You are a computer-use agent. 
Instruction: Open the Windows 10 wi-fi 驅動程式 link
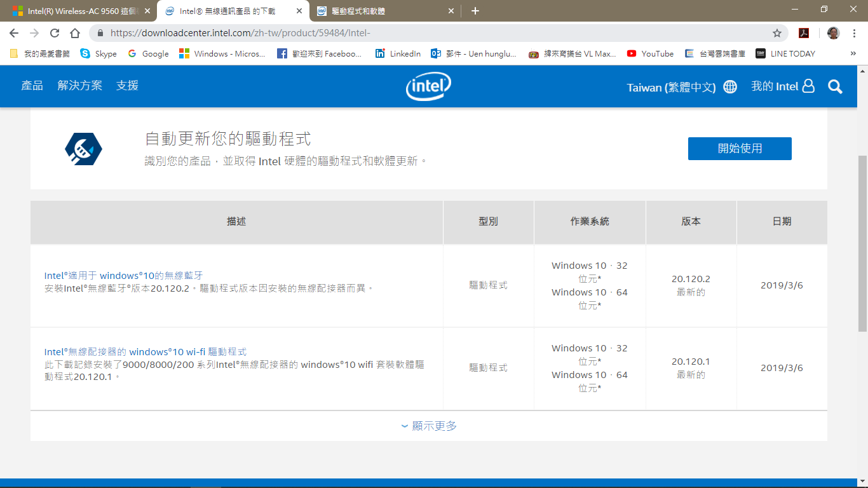click(146, 351)
